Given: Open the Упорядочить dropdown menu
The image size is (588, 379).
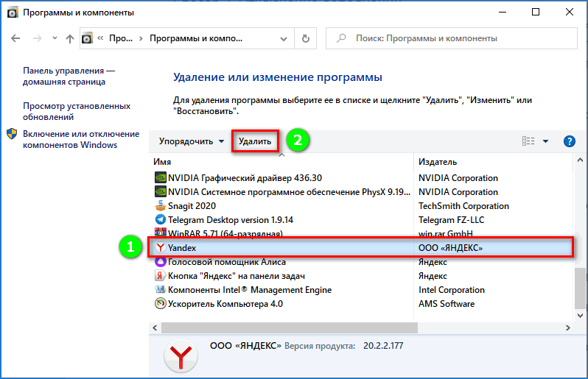Looking at the screenshot, I should [x=192, y=141].
